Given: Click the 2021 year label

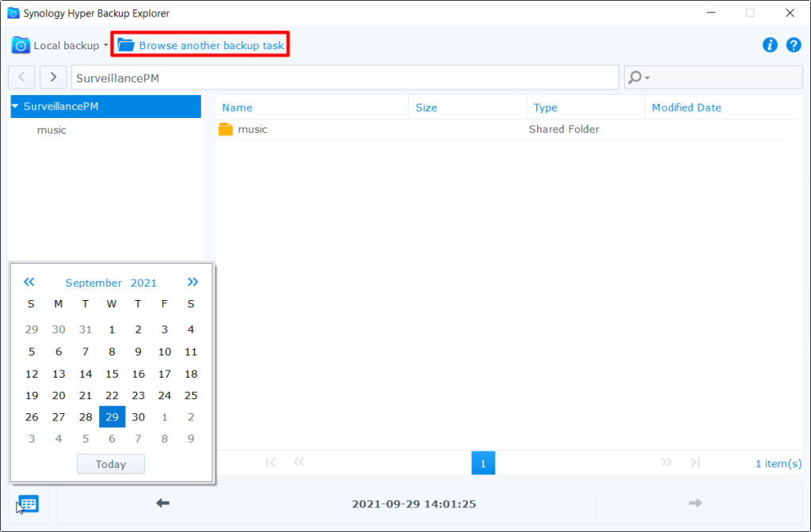Looking at the screenshot, I should tap(143, 283).
